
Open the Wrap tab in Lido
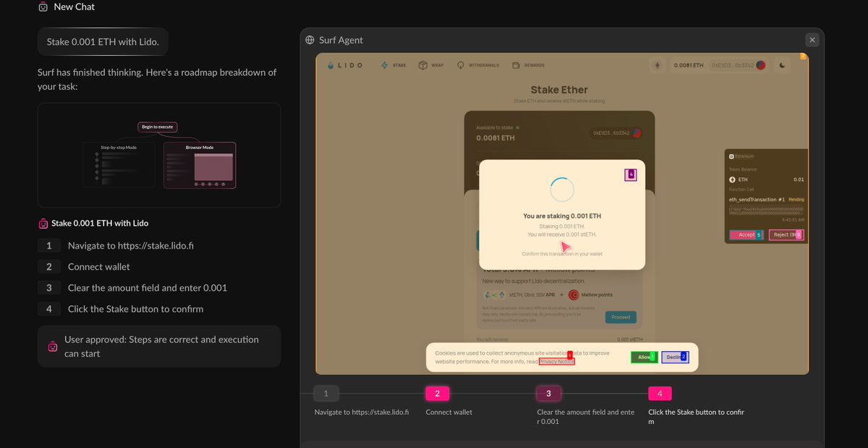(431, 65)
